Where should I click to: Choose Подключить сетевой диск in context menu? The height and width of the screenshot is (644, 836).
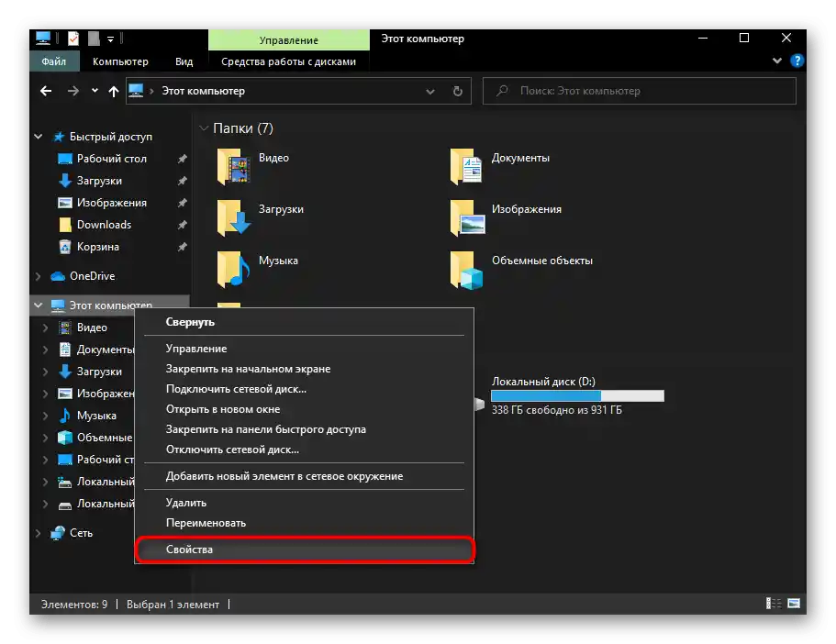236,389
